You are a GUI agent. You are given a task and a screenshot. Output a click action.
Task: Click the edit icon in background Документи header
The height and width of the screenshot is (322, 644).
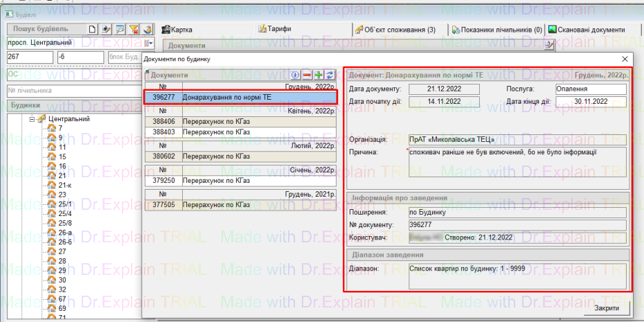tap(549, 45)
